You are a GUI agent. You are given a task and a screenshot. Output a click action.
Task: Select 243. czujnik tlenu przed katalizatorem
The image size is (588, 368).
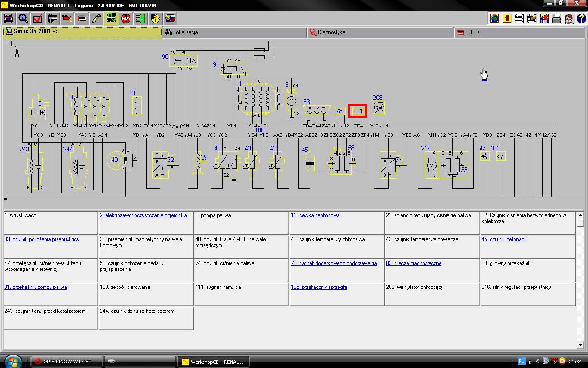51,318
